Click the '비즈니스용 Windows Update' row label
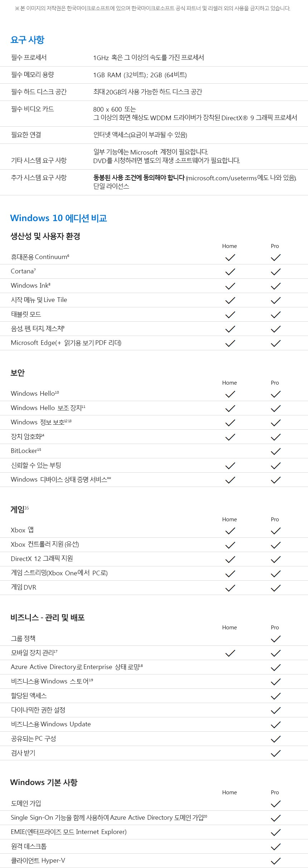The width and height of the screenshot is (308, 868). click(x=51, y=724)
